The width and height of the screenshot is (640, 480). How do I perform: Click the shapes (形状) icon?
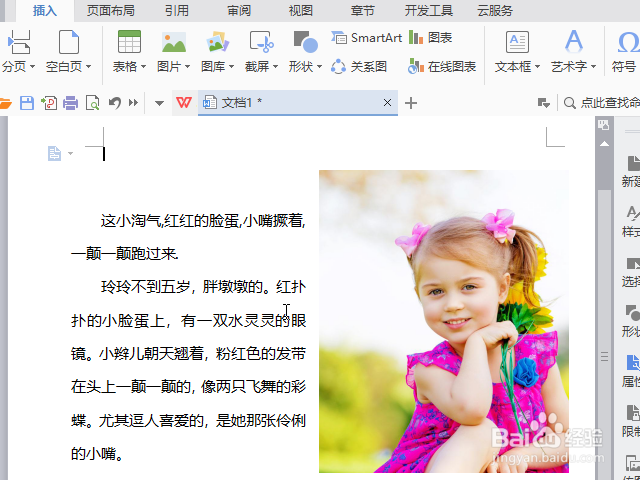(305, 42)
